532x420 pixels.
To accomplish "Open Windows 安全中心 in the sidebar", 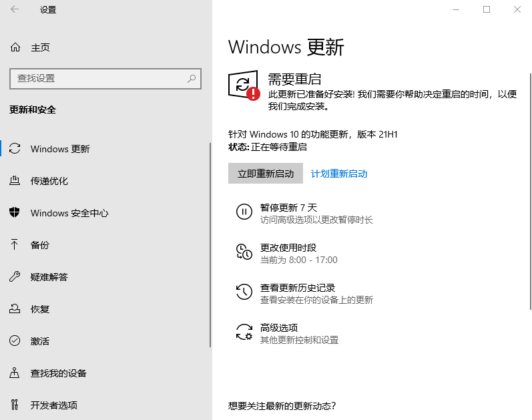I will [x=69, y=213].
